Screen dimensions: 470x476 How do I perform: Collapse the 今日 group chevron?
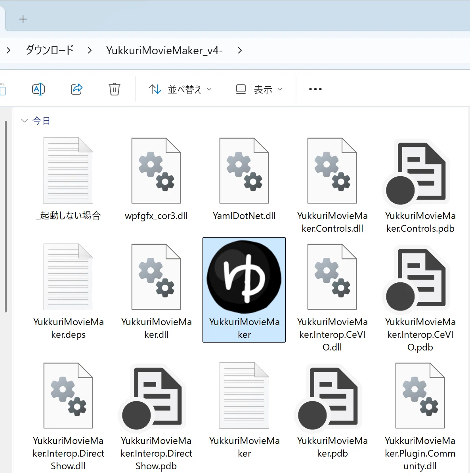(25, 121)
